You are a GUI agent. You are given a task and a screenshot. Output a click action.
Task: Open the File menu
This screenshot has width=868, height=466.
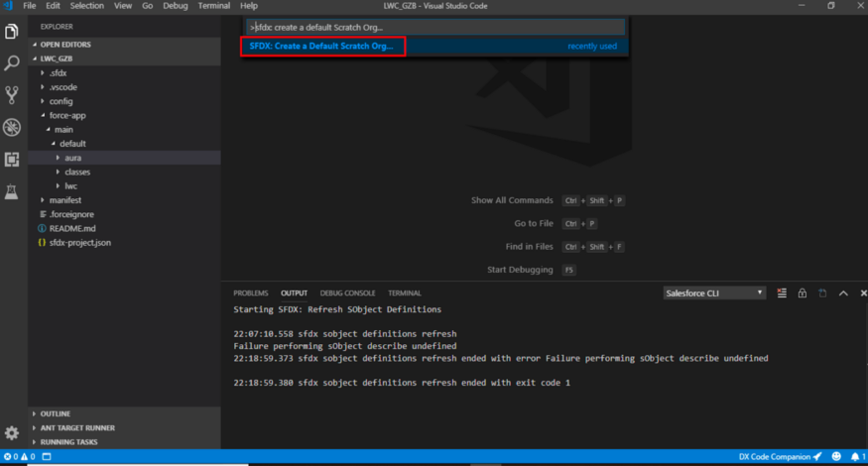[30, 6]
